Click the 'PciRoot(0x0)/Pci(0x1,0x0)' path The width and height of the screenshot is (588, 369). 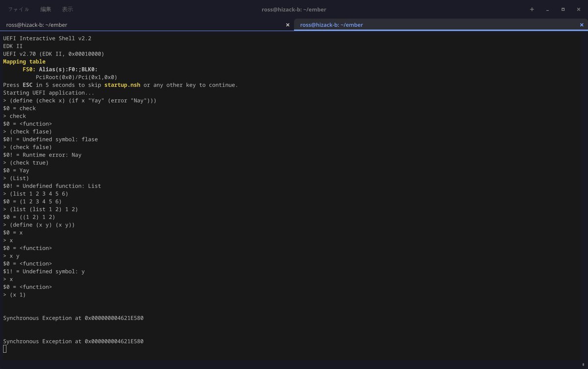pyautogui.click(x=76, y=77)
